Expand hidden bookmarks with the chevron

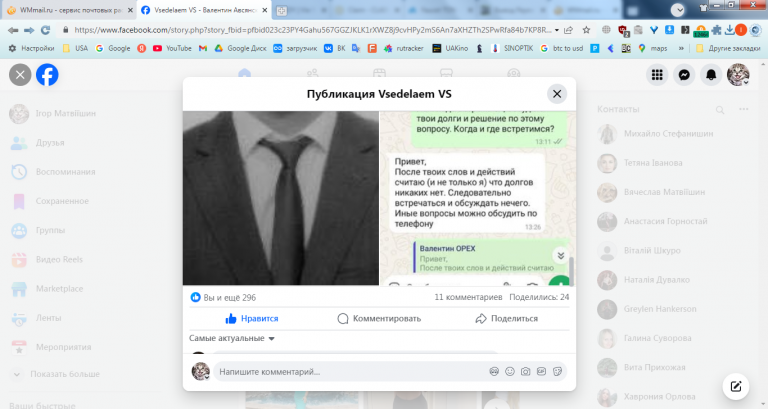point(681,48)
